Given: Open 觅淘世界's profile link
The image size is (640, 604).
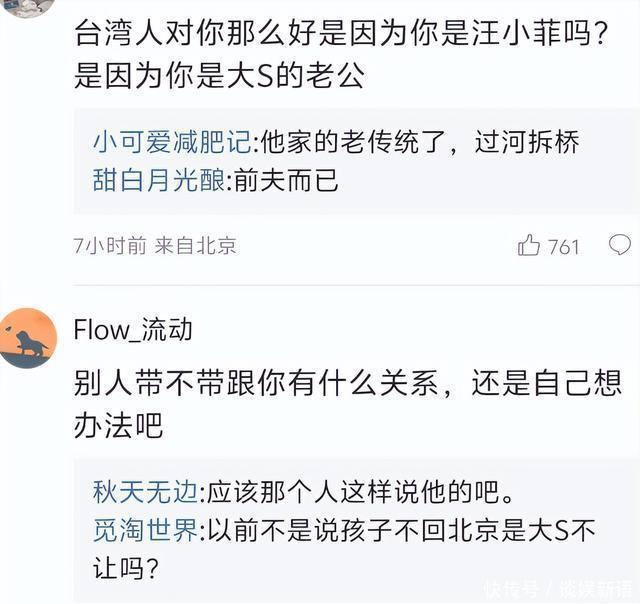Looking at the screenshot, I should pos(146,531).
